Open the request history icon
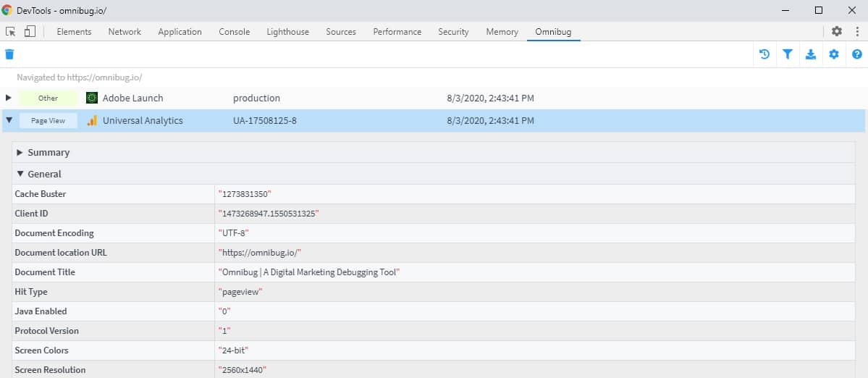 764,54
